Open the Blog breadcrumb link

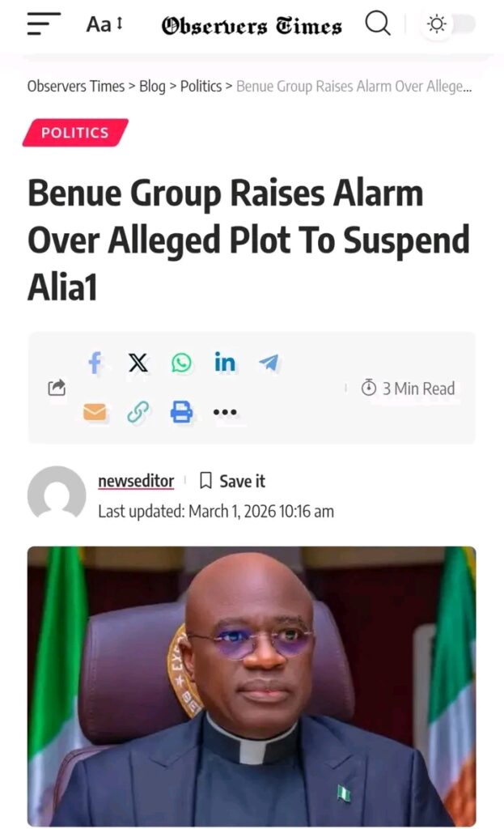152,86
